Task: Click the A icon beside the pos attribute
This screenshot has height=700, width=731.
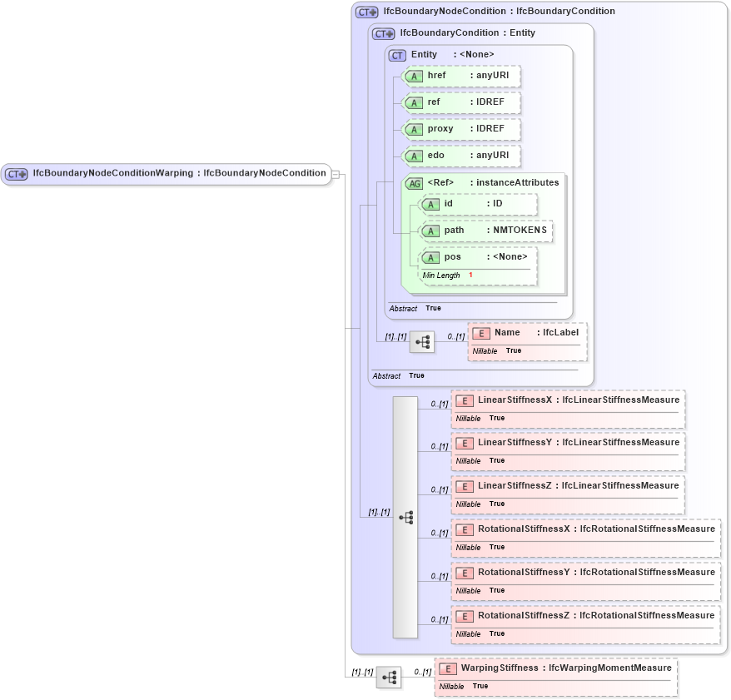Action: pyautogui.click(x=430, y=256)
